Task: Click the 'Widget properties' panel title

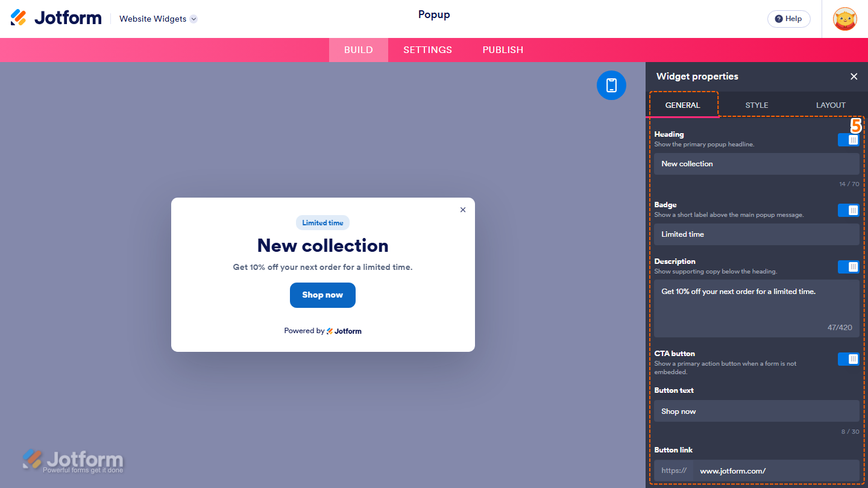Action: [697, 77]
